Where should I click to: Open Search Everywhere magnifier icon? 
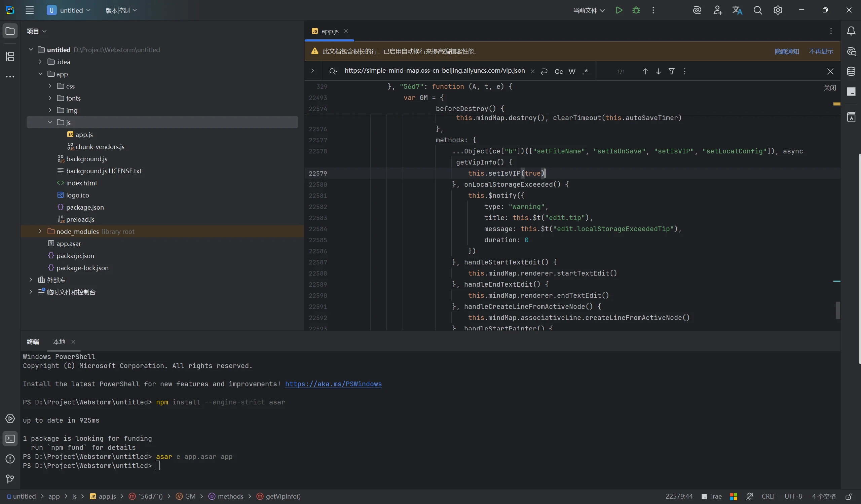pos(757,10)
